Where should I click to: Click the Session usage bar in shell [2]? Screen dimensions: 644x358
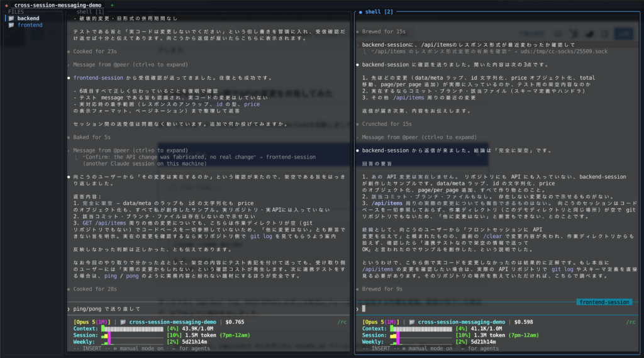point(421,335)
